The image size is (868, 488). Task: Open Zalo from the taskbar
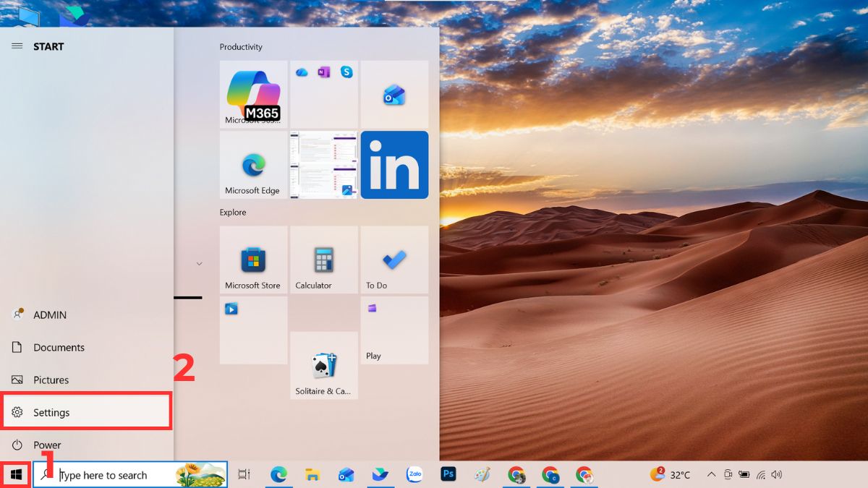pyautogui.click(x=414, y=475)
